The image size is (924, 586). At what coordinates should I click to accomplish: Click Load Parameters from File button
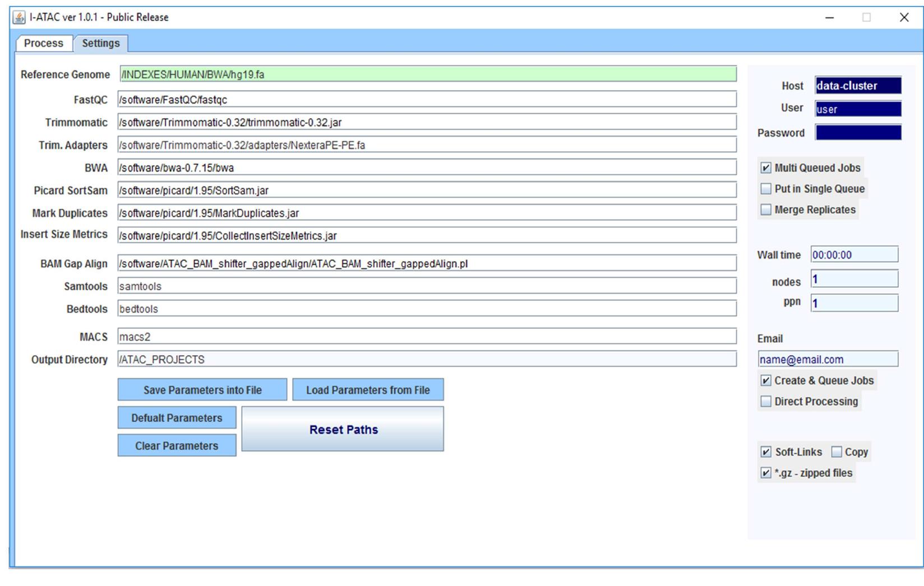click(368, 389)
